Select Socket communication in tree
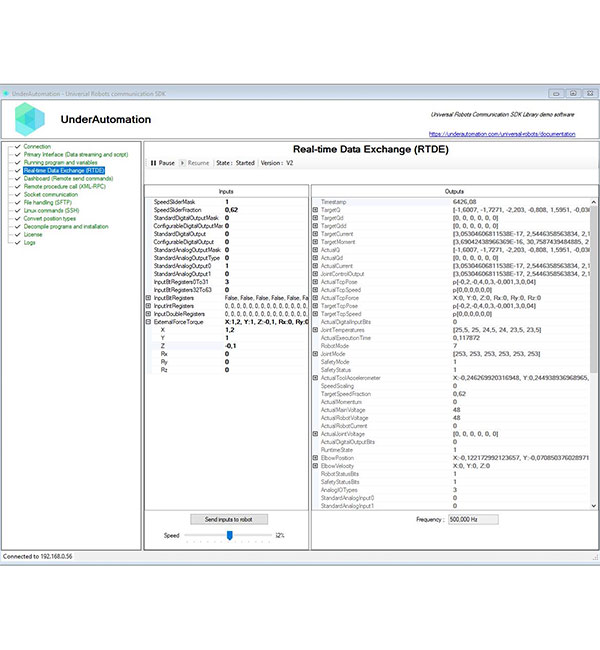 click(51, 194)
